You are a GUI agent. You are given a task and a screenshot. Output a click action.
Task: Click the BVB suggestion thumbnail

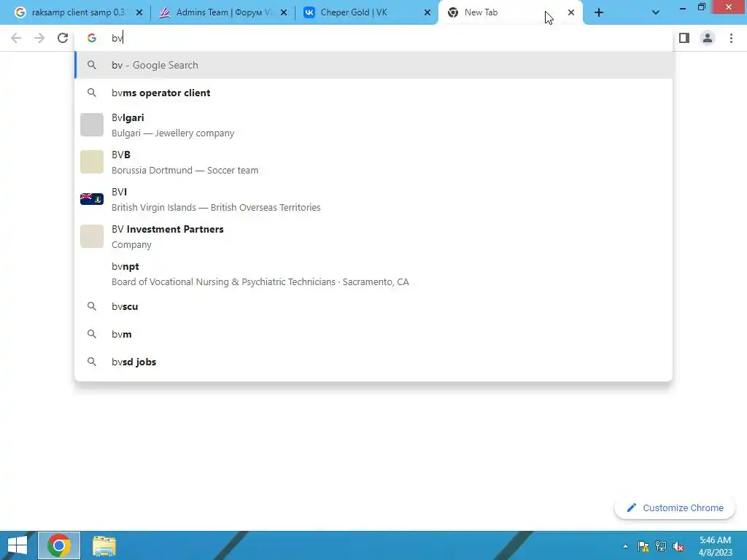point(92,162)
